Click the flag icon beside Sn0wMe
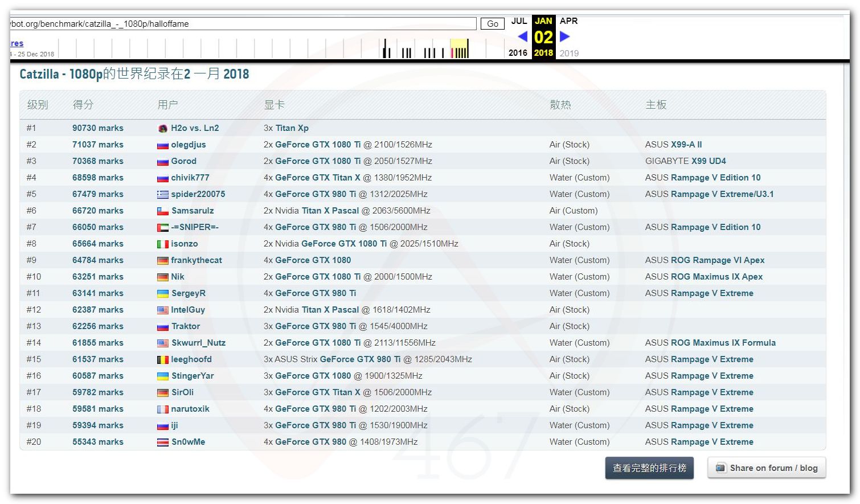This screenshot has width=860, height=504. tap(163, 442)
